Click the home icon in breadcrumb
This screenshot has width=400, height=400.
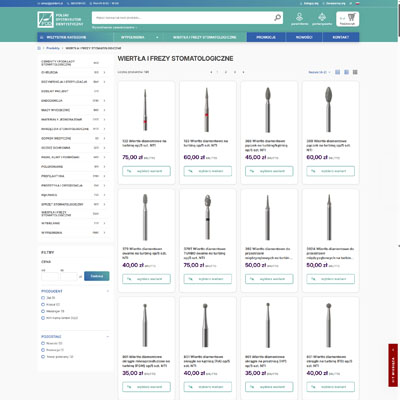pyautogui.click(x=39, y=48)
